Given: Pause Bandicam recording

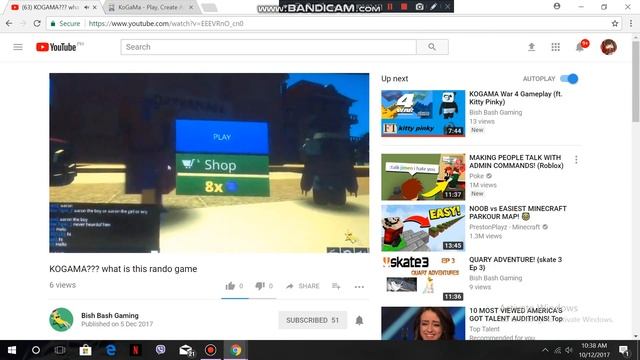Looking at the screenshot, I should [x=390, y=7].
